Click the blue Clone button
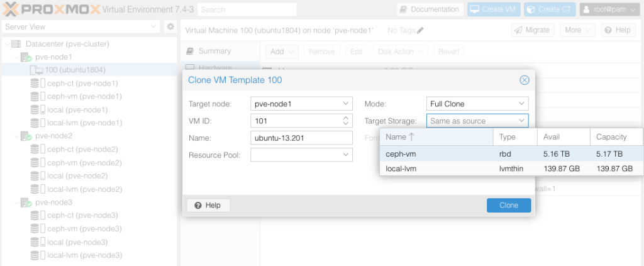Screen dimensions: 644x266 tap(508, 205)
